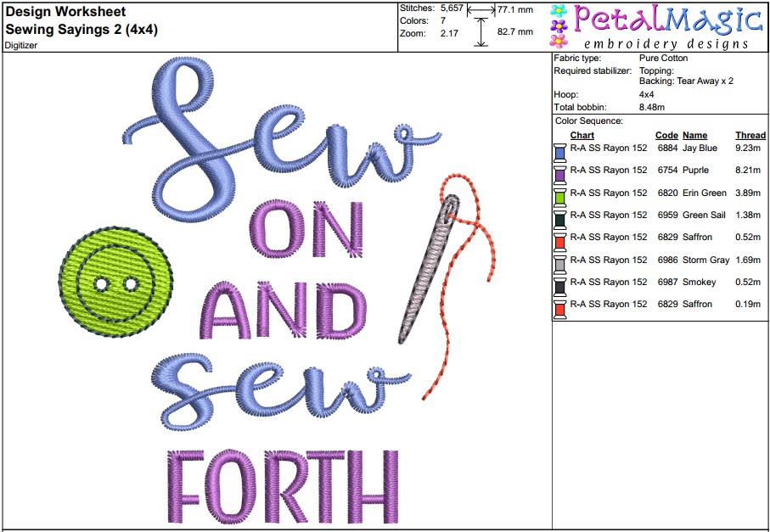Click thread code 6959
This screenshot has width=770, height=532.
click(x=667, y=215)
